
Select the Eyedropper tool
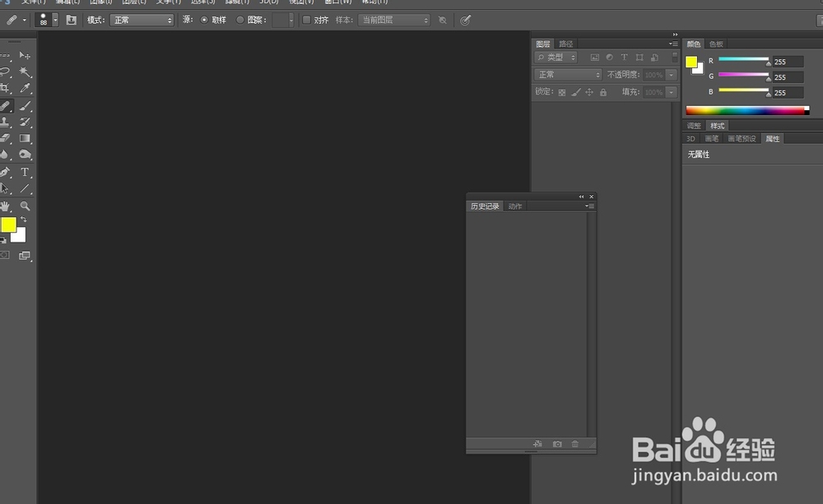pyautogui.click(x=25, y=88)
